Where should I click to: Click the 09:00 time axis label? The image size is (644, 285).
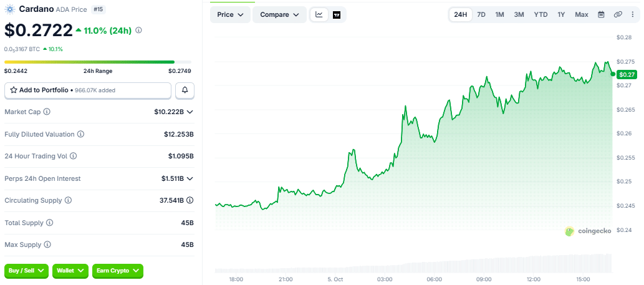click(x=484, y=279)
